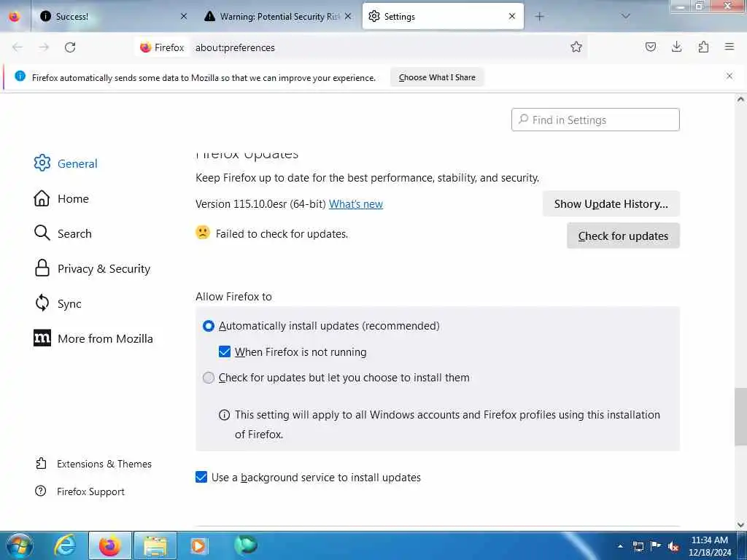
Task: Go forward with the forward arrow
Action: (x=44, y=47)
